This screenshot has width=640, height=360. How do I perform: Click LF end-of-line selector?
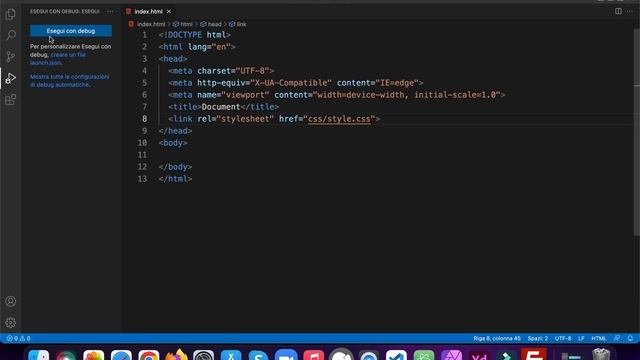581,338
